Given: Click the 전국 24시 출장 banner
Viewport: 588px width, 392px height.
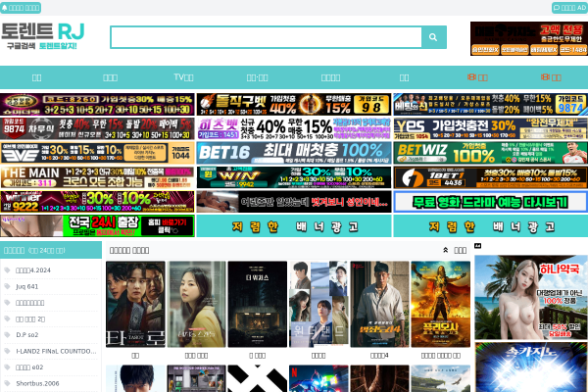Looking at the screenshot, I should coord(97,225).
